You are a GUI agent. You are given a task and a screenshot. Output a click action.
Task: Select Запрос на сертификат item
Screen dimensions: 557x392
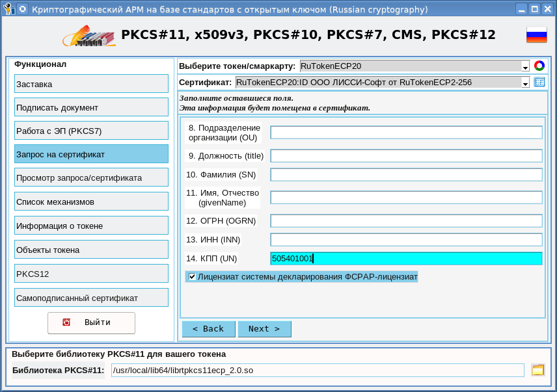coord(91,154)
